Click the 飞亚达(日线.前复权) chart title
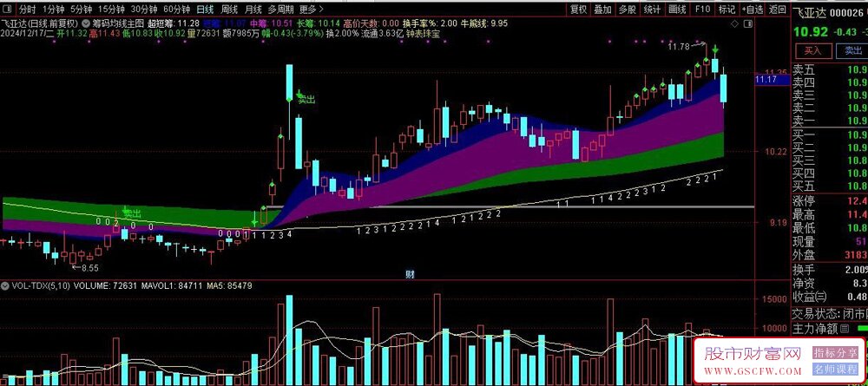The width and height of the screenshot is (868, 386). pos(41,23)
